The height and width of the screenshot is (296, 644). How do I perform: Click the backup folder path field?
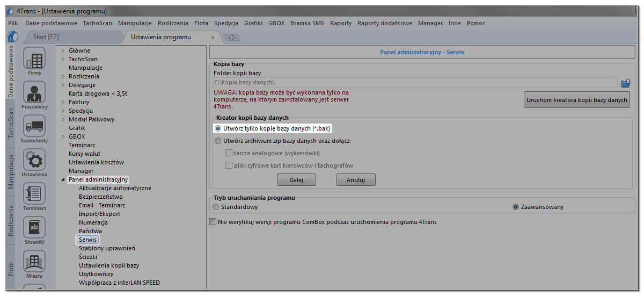pos(415,83)
